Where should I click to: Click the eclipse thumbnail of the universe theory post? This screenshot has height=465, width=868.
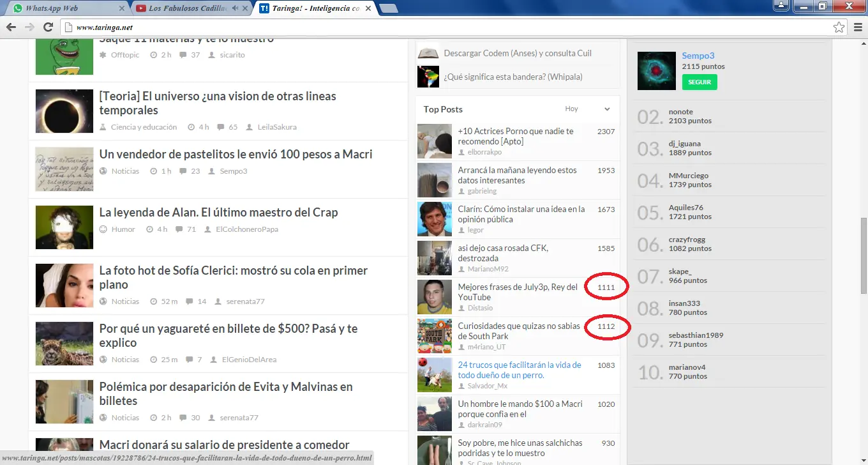pyautogui.click(x=64, y=111)
